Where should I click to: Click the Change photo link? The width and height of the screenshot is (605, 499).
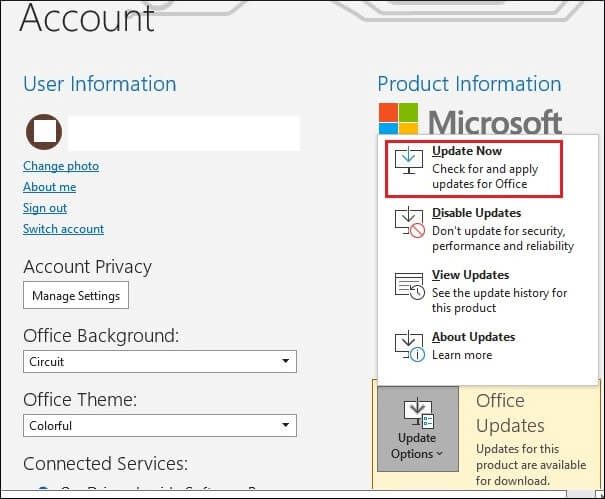pos(61,166)
